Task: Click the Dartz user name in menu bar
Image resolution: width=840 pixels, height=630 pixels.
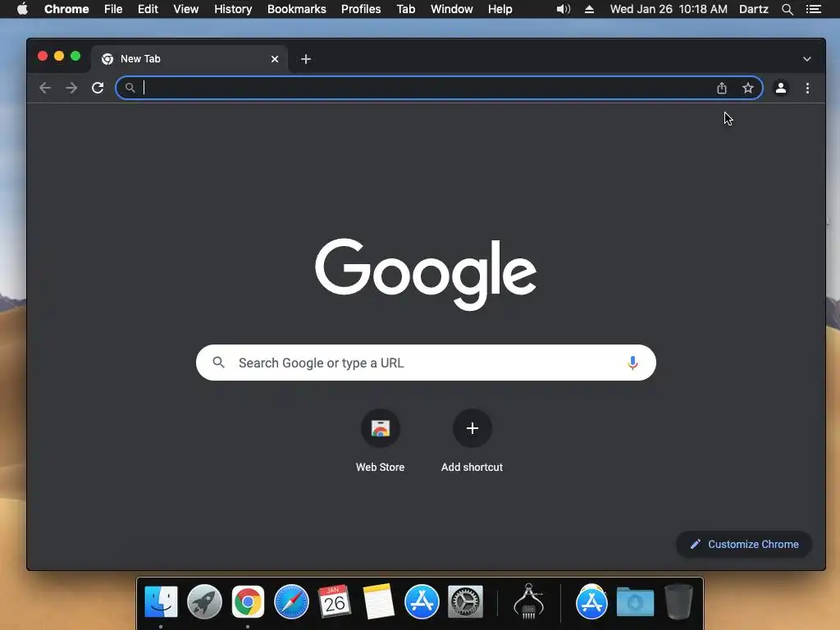Action: click(x=754, y=9)
